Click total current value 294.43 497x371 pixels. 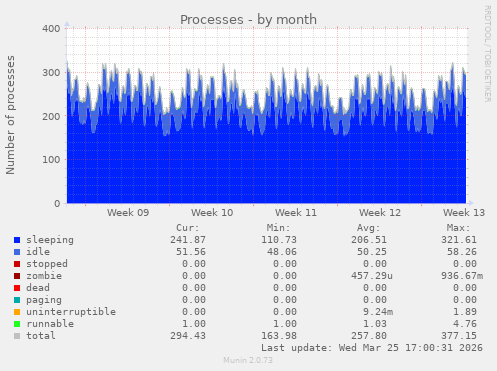coord(188,336)
